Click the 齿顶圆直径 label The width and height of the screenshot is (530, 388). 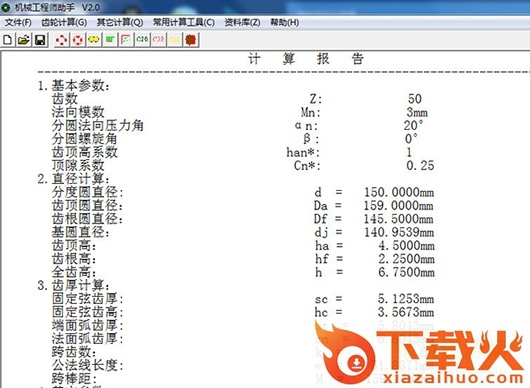pyautogui.click(x=88, y=205)
